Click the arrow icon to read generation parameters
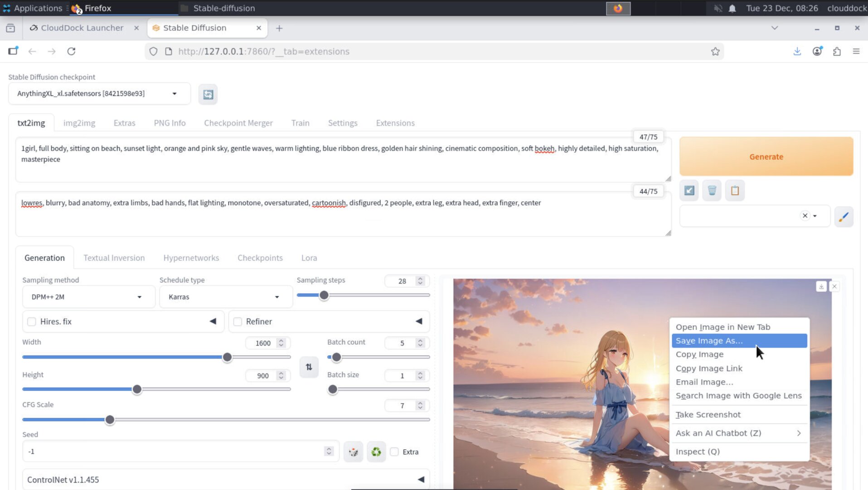 (x=689, y=190)
